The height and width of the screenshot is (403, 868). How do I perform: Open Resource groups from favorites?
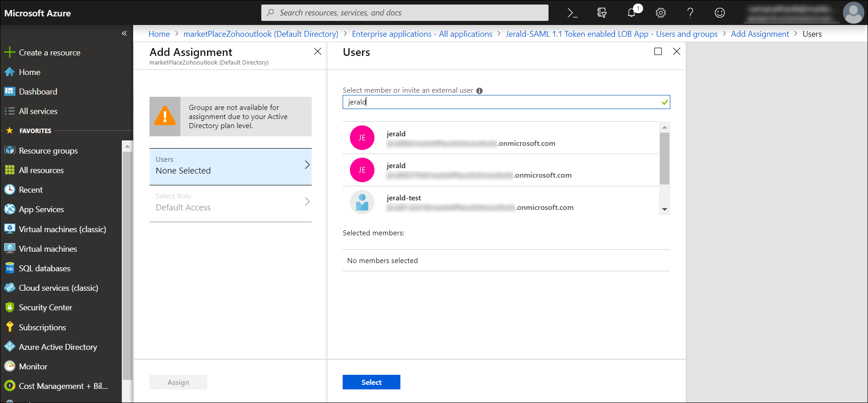[48, 151]
